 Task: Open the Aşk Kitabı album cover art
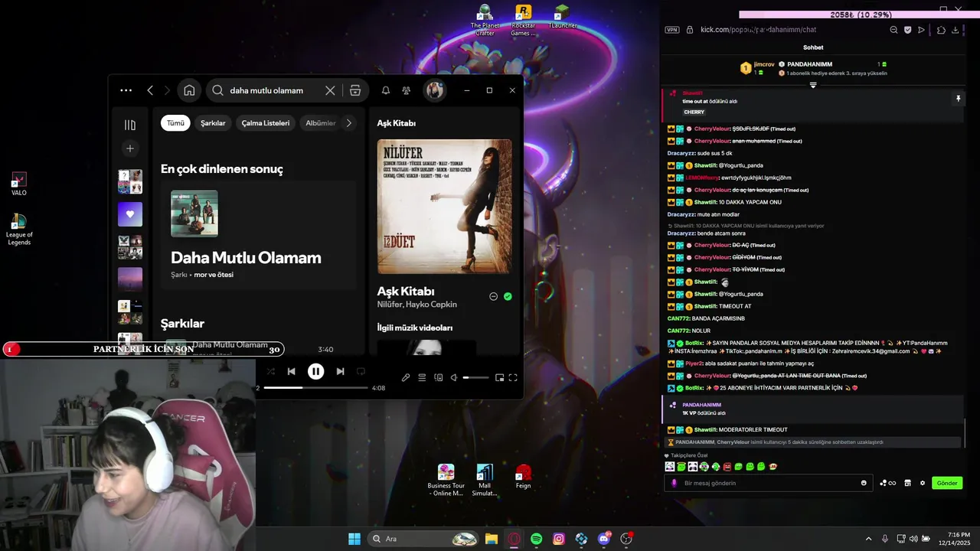tap(445, 207)
